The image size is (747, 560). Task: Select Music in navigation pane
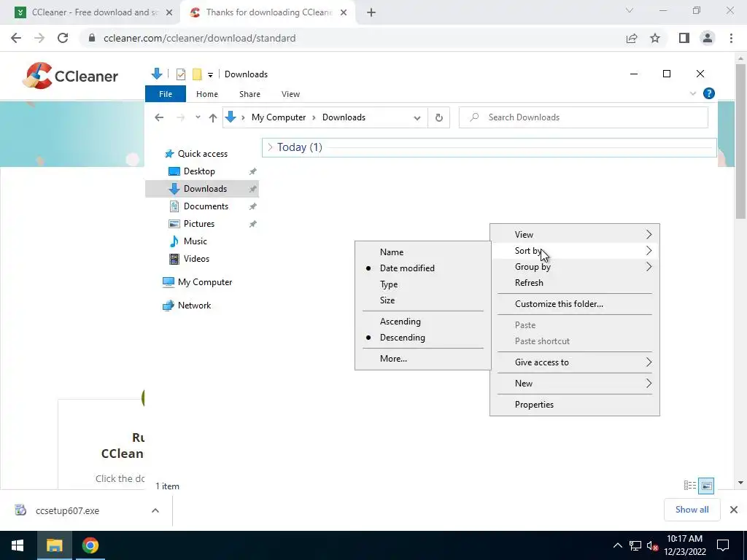[195, 241]
